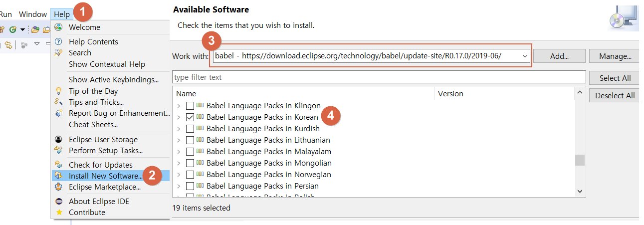
Task: Click the Eclipse Marketplace icon
Action: pos(59,187)
